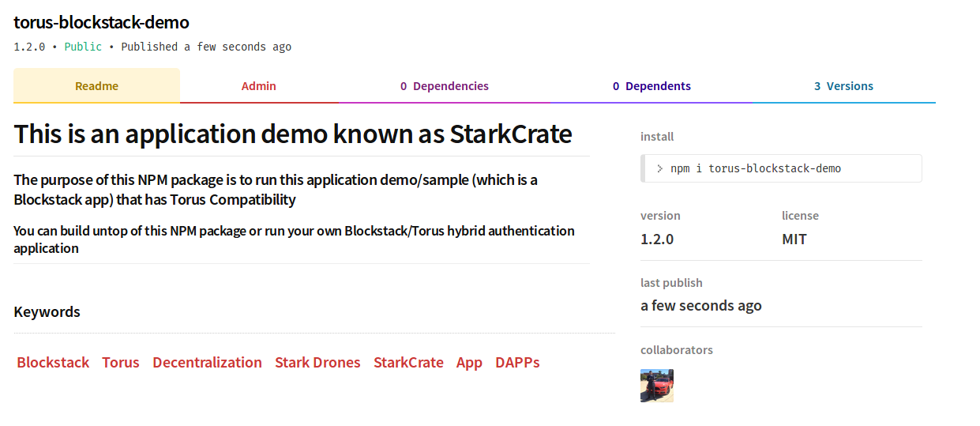
Task: Open the 0 Dependents tab
Action: coord(651,86)
